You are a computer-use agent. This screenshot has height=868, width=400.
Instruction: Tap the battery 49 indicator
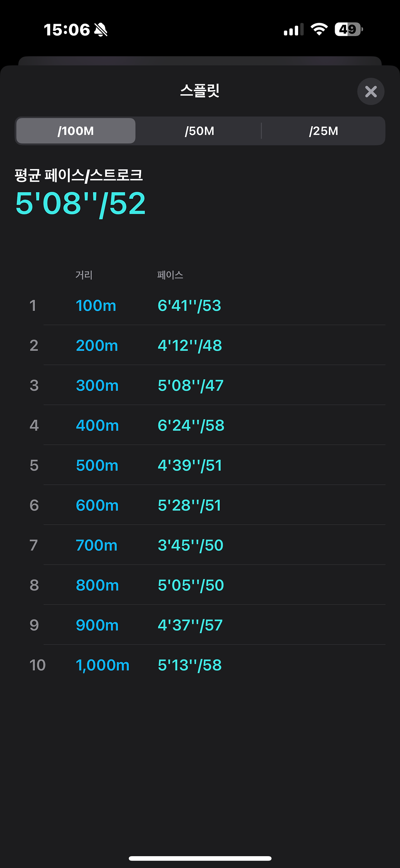pos(348,29)
